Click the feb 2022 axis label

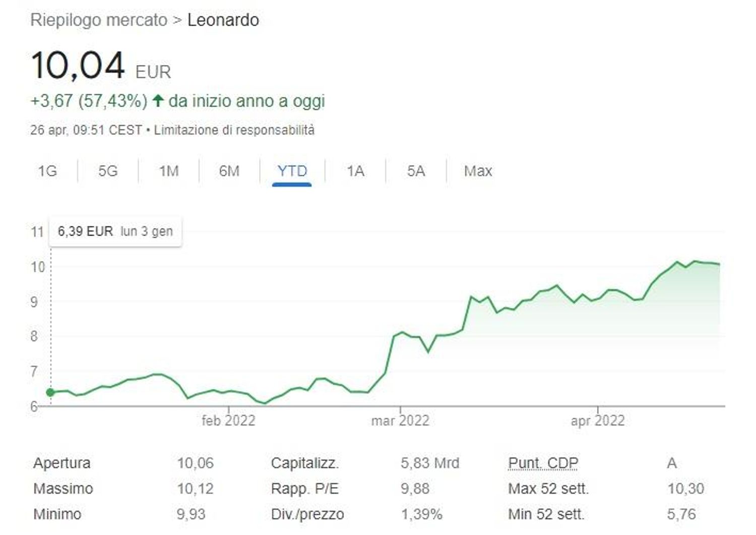228,421
